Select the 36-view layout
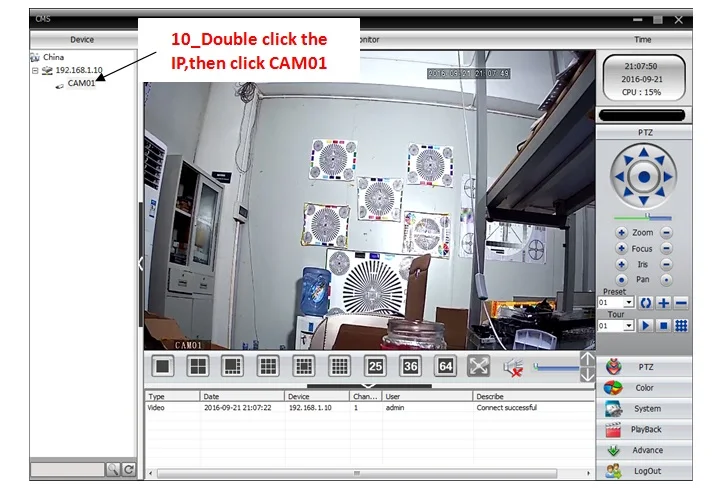 [410, 366]
